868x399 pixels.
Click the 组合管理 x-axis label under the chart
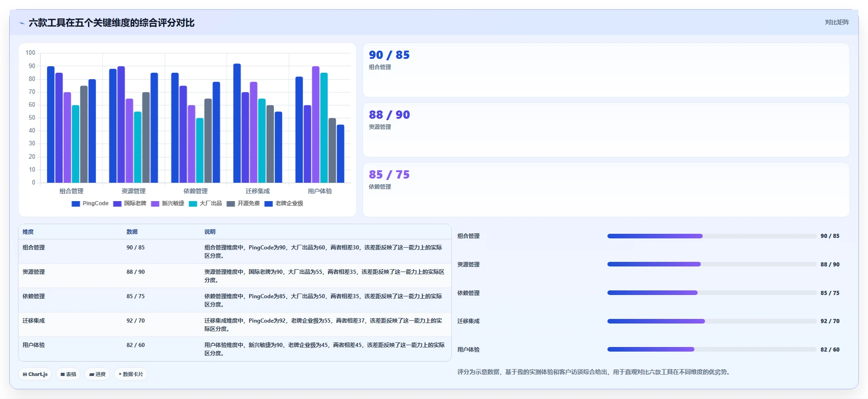71,191
